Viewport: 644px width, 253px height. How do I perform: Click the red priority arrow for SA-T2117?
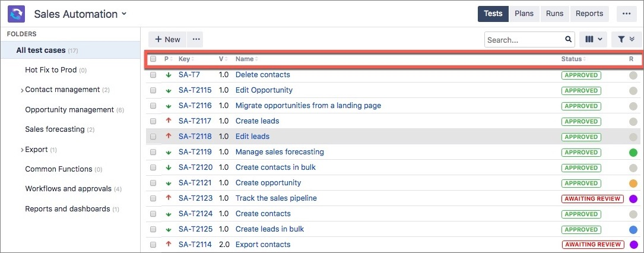[x=169, y=121]
